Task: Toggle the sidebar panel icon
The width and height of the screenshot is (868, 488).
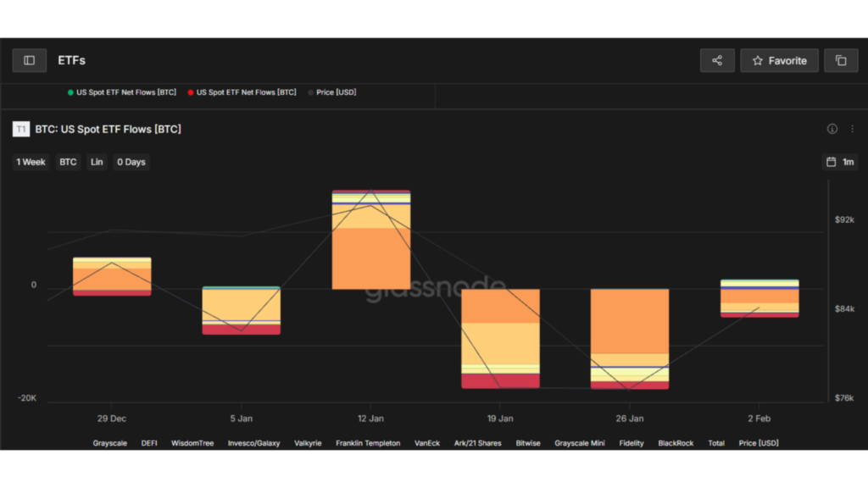Action: click(x=29, y=60)
